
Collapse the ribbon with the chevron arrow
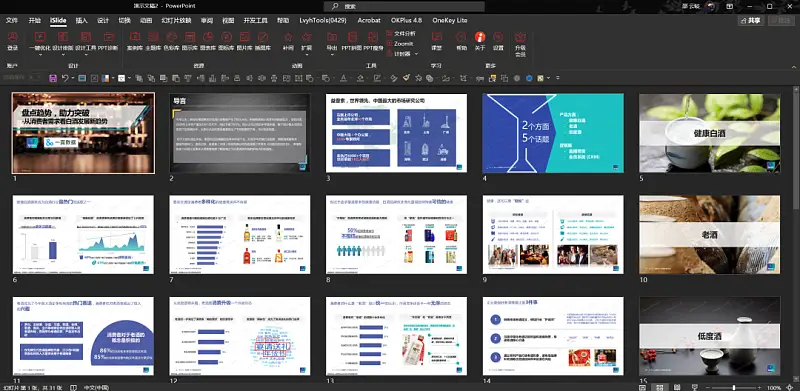(793, 67)
